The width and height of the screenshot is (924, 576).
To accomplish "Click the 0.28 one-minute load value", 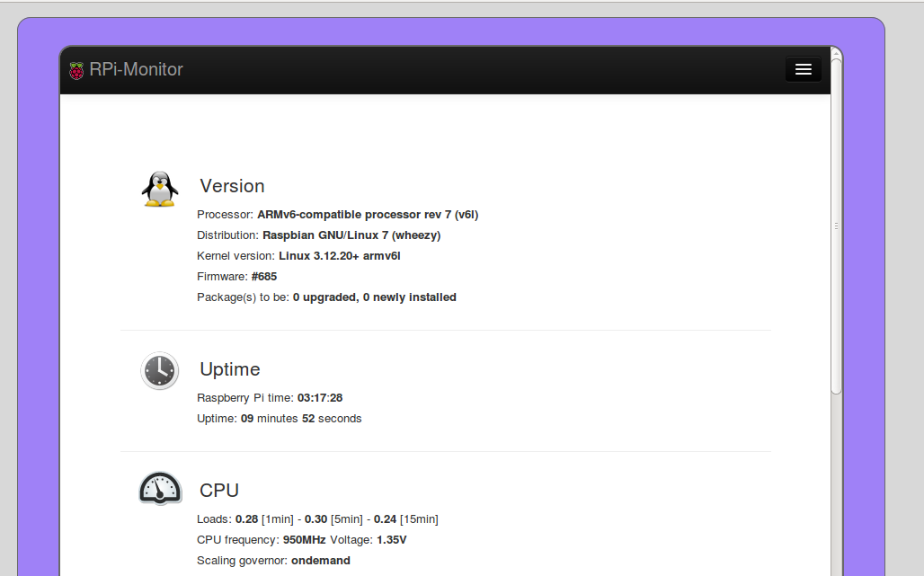I will 247,518.
